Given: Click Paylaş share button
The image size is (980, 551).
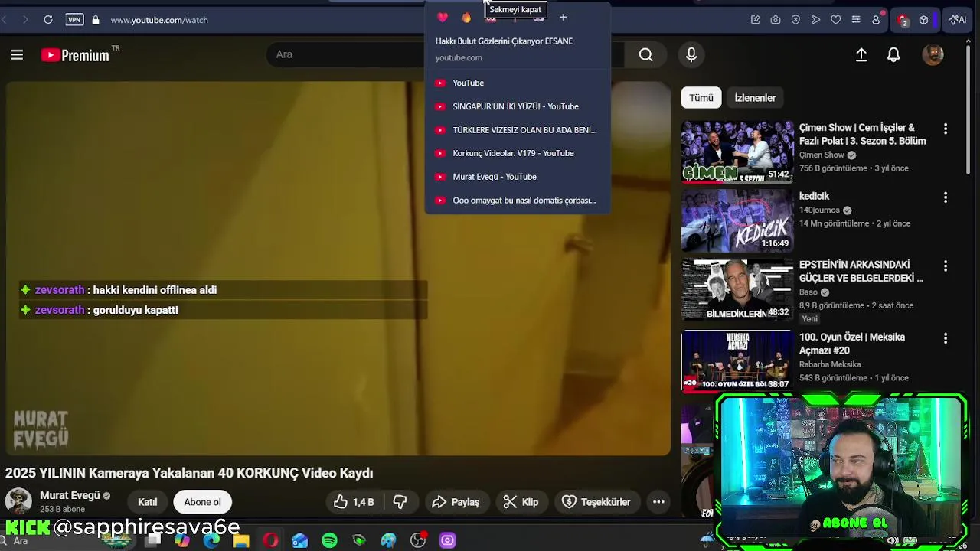Looking at the screenshot, I should point(456,502).
